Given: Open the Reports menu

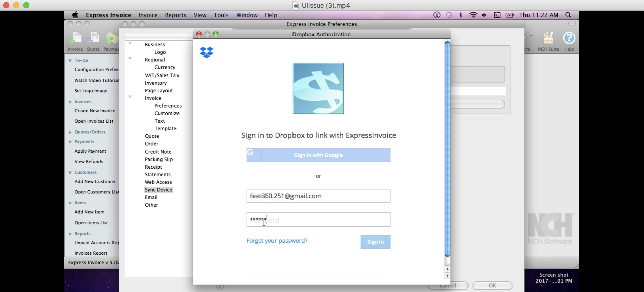Looking at the screenshot, I should coord(175,15).
